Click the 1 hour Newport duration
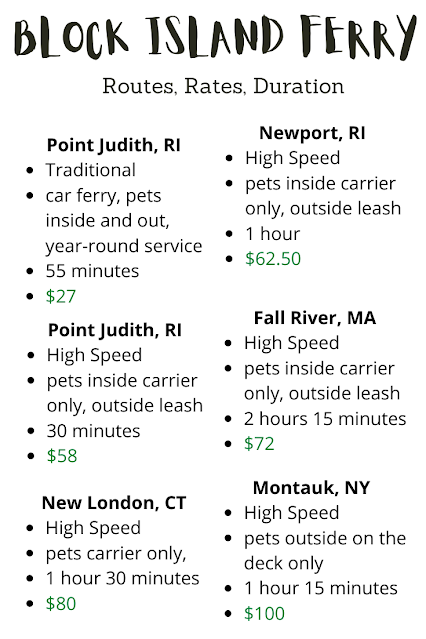 tap(272, 234)
